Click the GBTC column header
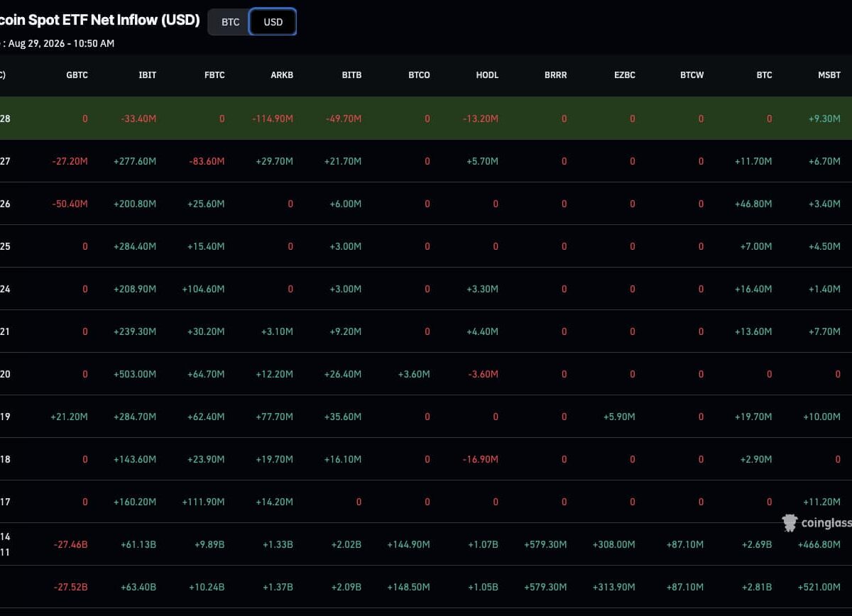The image size is (852, 616). pyautogui.click(x=77, y=75)
